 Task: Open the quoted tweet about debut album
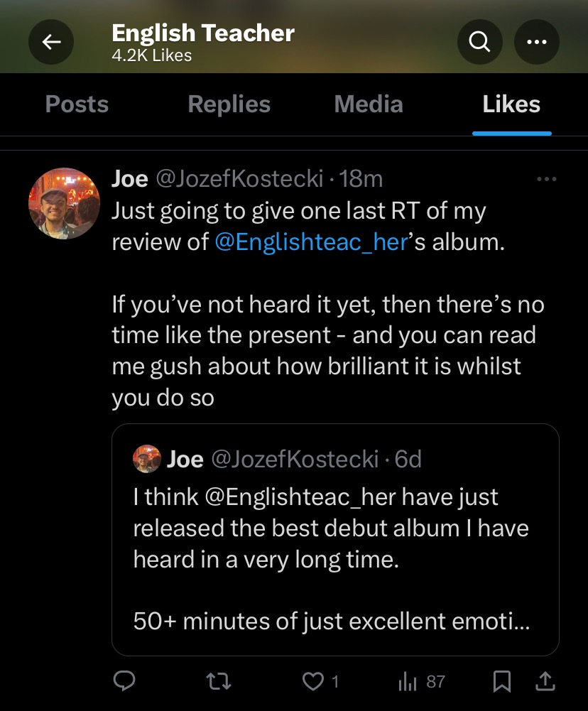click(x=335, y=540)
